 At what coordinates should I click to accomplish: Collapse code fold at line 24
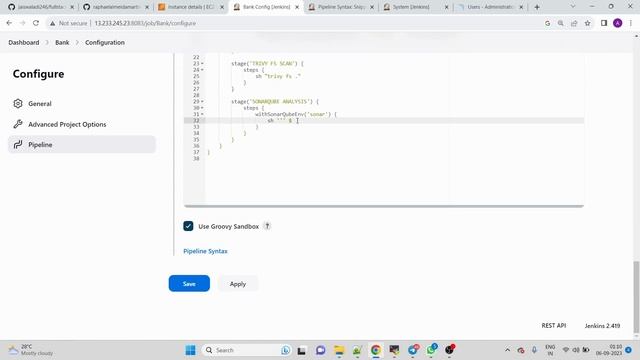[202, 70]
